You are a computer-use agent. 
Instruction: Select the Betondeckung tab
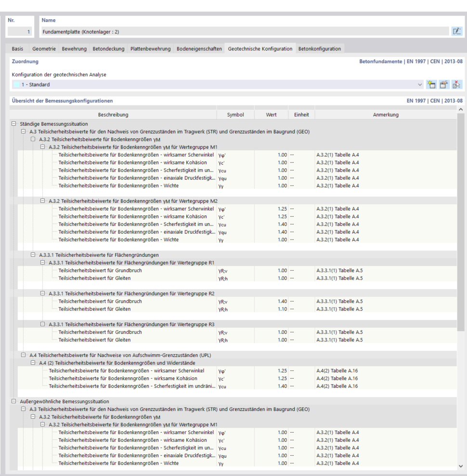(108, 49)
